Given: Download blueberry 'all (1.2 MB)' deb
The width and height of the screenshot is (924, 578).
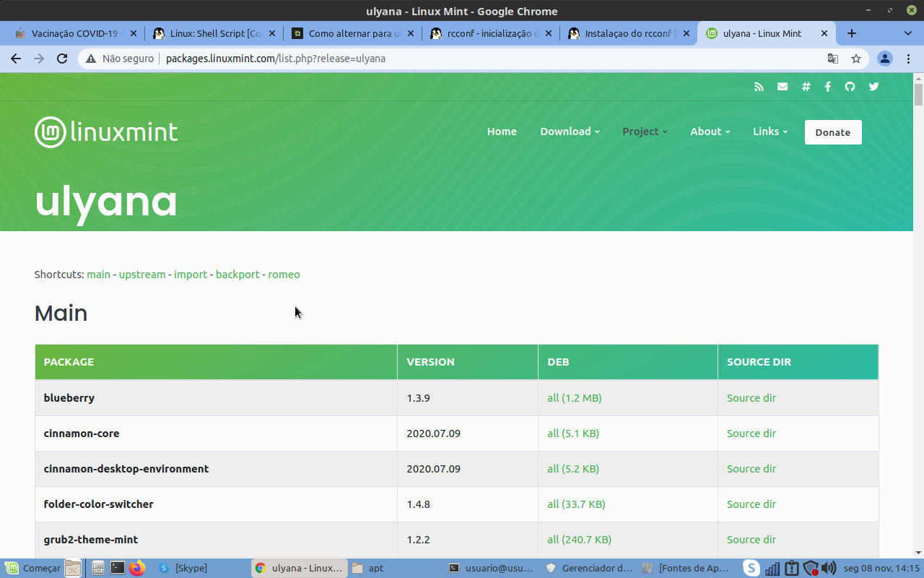Looking at the screenshot, I should click(x=575, y=398).
